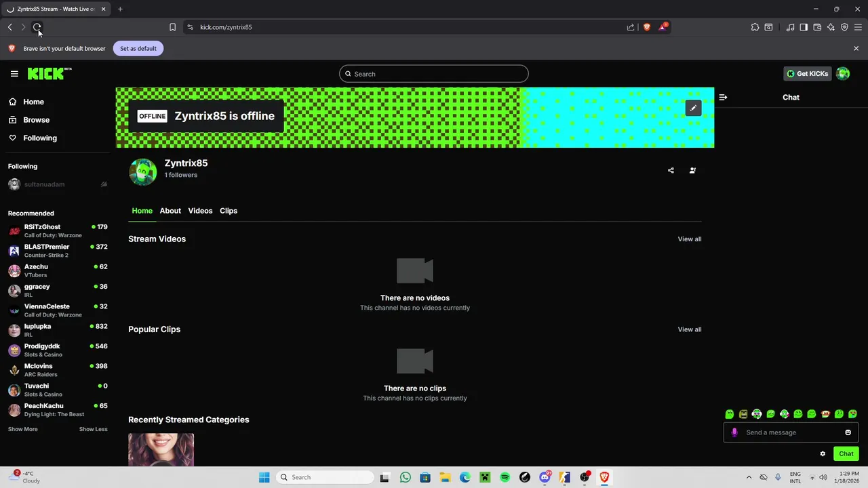Open PeachKachu recommended channel

(58, 409)
